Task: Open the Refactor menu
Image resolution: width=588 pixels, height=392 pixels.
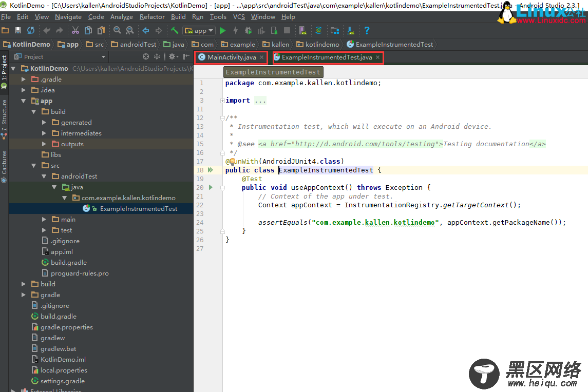Action: coord(152,17)
